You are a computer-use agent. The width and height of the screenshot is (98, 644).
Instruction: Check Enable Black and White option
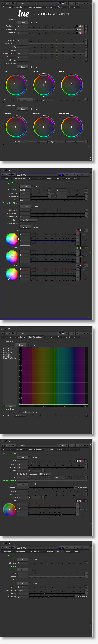click(x=16, y=412)
